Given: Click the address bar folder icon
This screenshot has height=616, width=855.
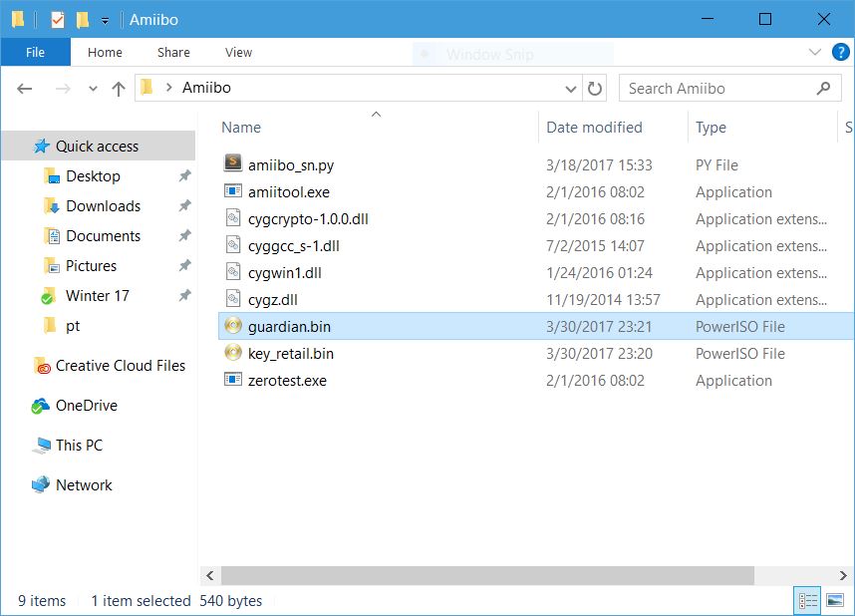Looking at the screenshot, I should click(x=146, y=88).
